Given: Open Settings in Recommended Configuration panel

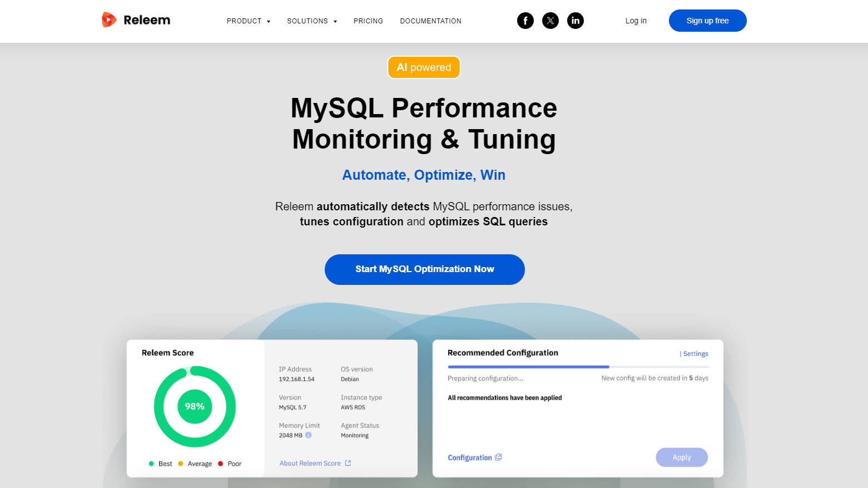Looking at the screenshot, I should (x=695, y=354).
